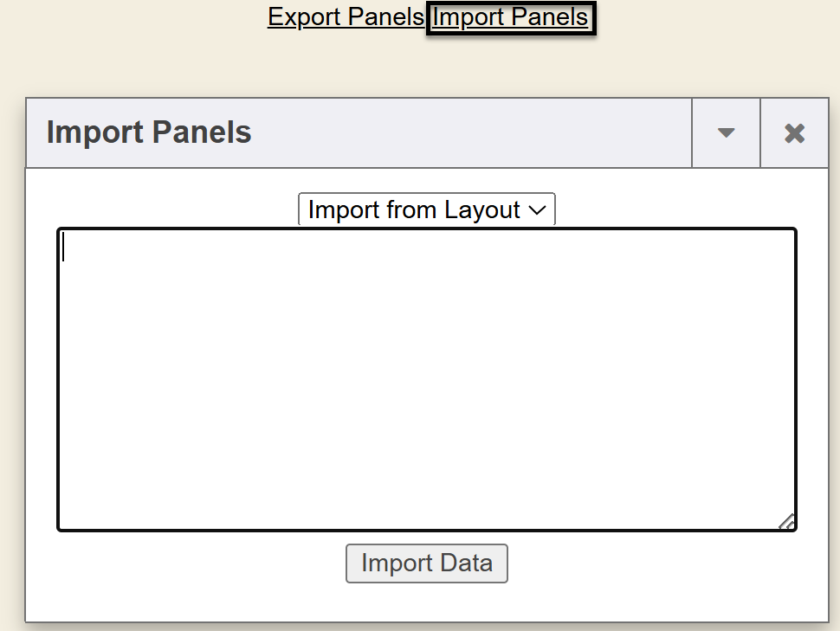The width and height of the screenshot is (840, 631).
Task: Open the Import from Layout dropdown
Action: coord(426,209)
